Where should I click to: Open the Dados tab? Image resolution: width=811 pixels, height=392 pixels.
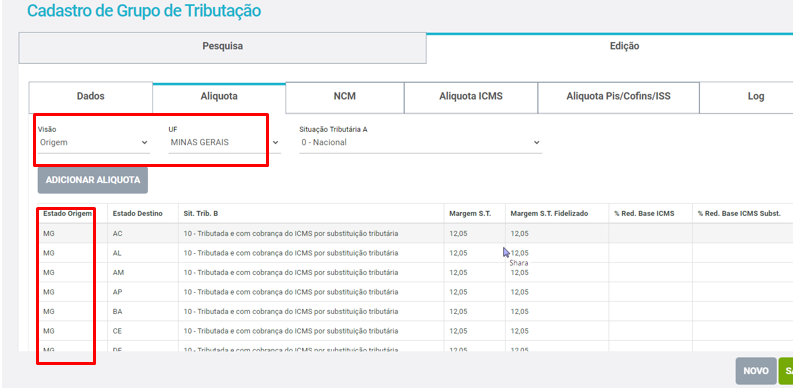coord(91,97)
